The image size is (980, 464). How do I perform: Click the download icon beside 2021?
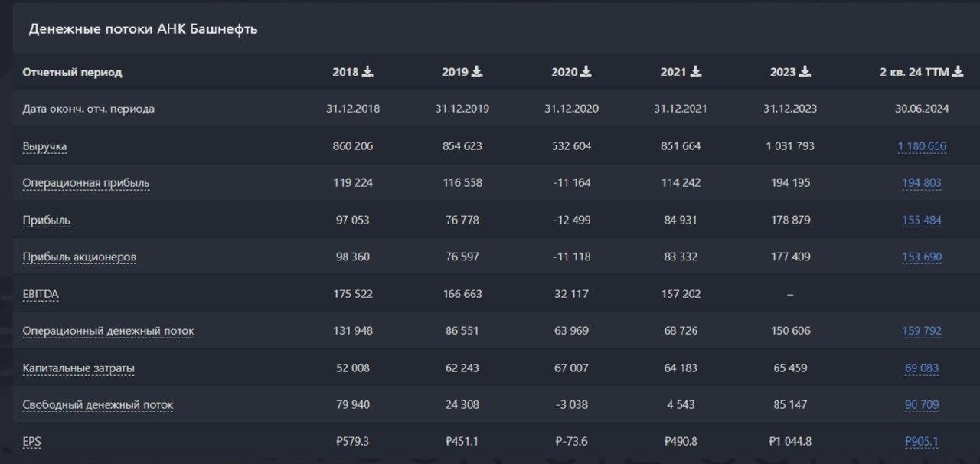click(x=696, y=71)
